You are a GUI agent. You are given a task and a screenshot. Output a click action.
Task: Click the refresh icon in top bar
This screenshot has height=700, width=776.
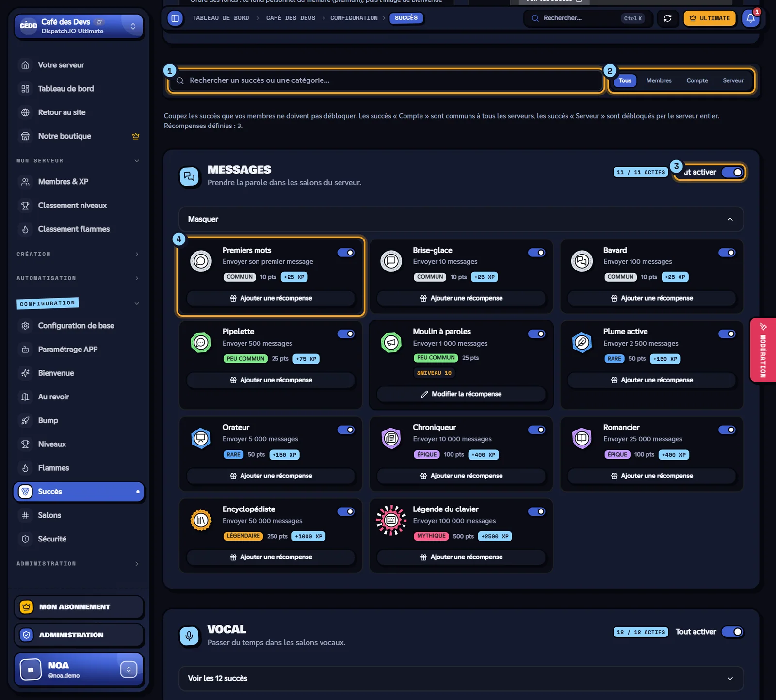(668, 18)
